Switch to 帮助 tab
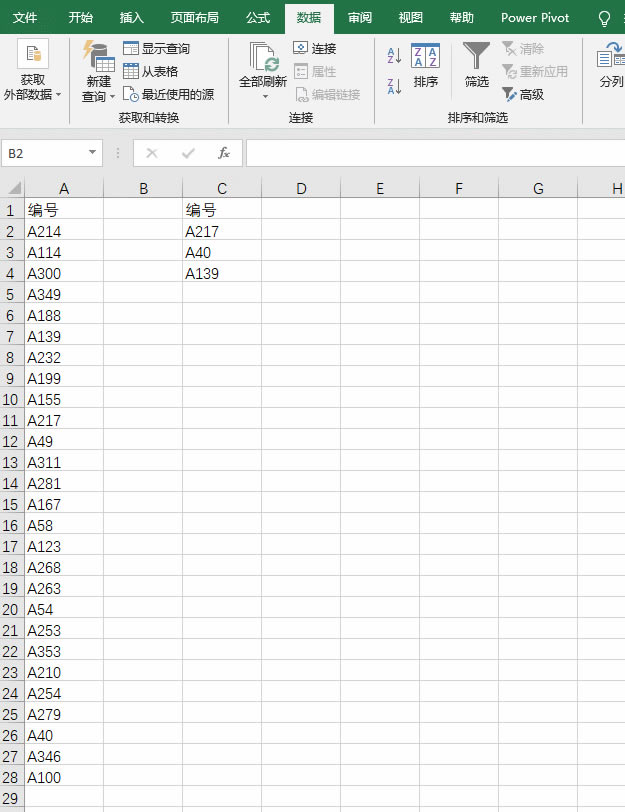Image resolution: width=625 pixels, height=812 pixels. [x=461, y=18]
